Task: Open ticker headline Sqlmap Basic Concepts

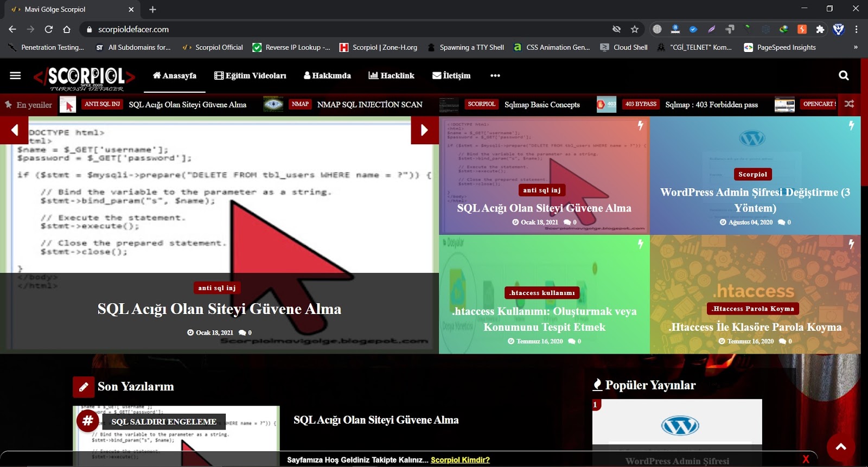Action: pos(542,105)
